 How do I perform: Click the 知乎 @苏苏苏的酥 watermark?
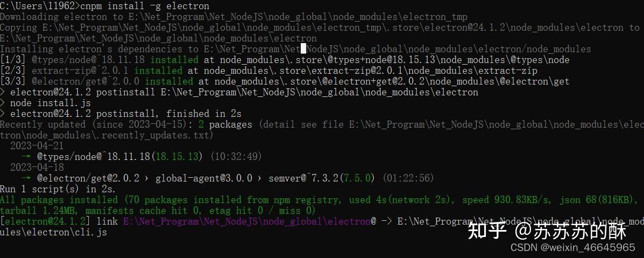(547, 231)
